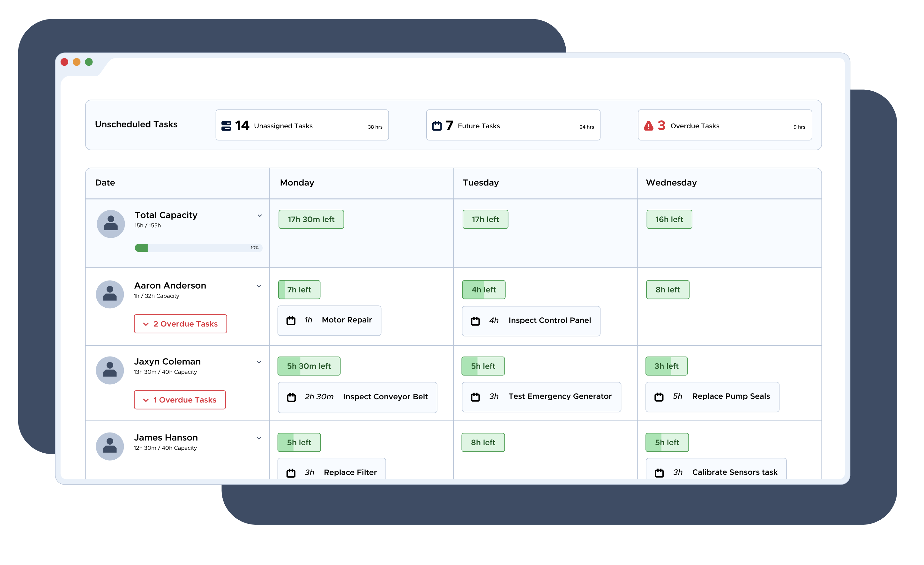Open Aaron's 2 Overdue Tasks dropdown
This screenshot has height=565, width=924.
click(x=180, y=324)
